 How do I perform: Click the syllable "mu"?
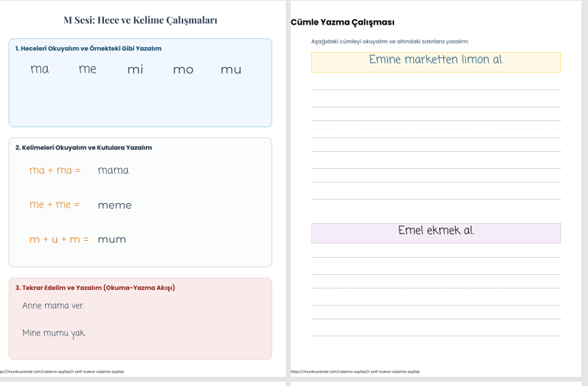click(231, 69)
